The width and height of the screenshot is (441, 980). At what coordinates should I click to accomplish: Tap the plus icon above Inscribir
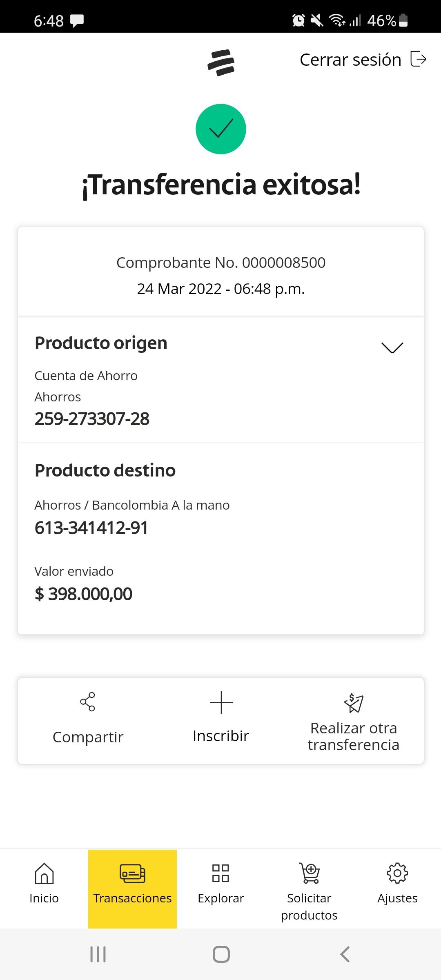[x=221, y=702]
